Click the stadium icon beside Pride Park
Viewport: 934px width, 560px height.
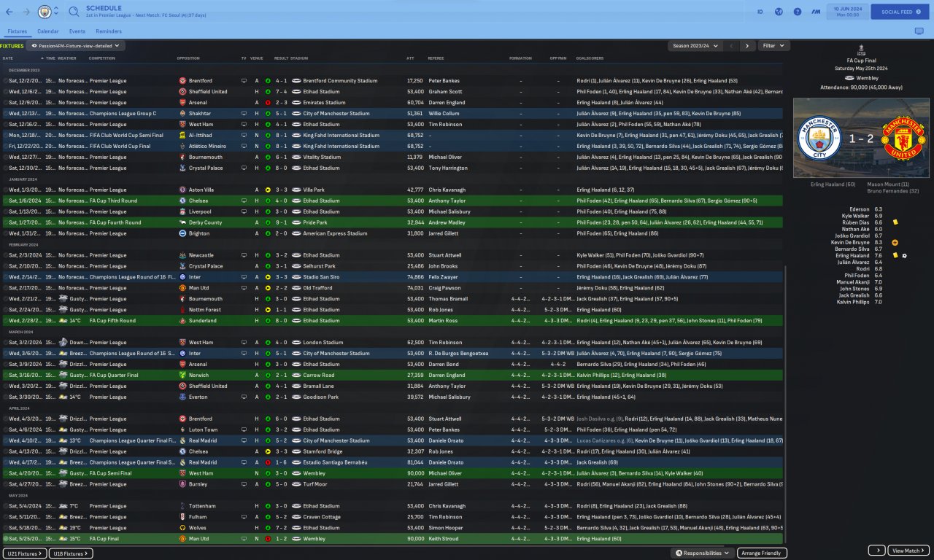tap(295, 222)
